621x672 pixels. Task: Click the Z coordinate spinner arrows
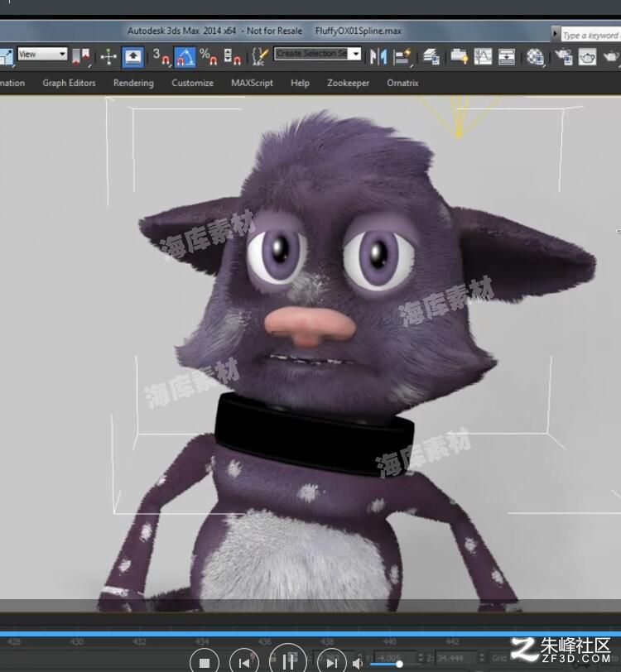pyautogui.click(x=482, y=657)
